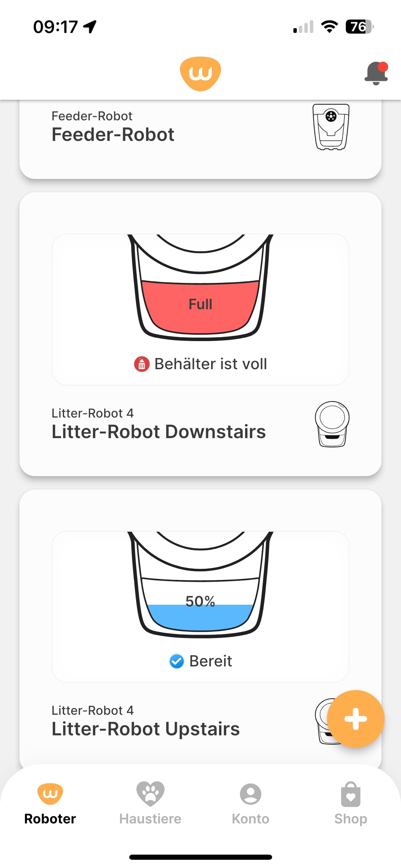Tap the Litter-Robot Downstairs device icon
401x868 pixels.
point(332,424)
